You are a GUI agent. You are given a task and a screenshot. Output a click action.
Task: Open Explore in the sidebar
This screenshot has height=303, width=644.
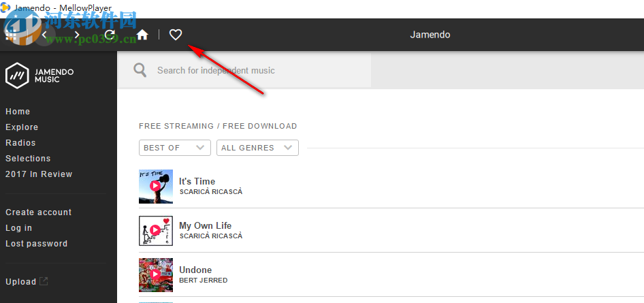22,127
